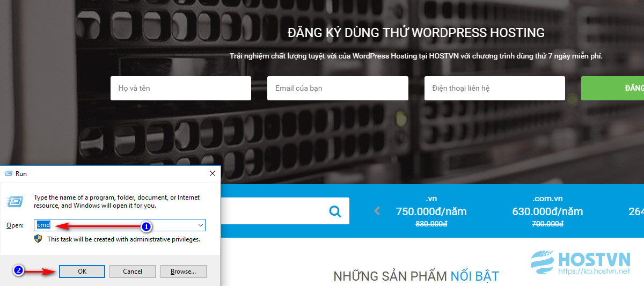Click the administrative privileges shield icon
644x286 pixels.
click(38, 239)
